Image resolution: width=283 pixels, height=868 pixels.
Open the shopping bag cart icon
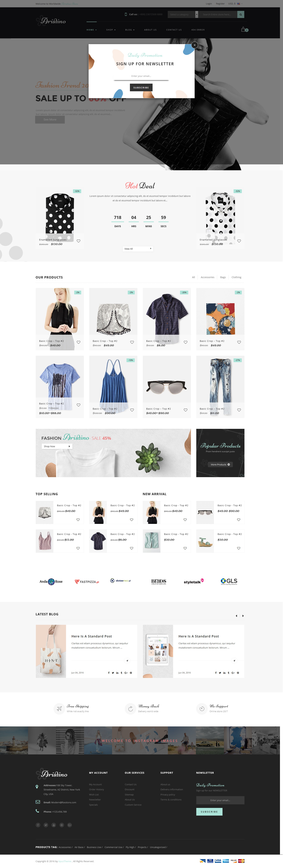pos(243,29)
